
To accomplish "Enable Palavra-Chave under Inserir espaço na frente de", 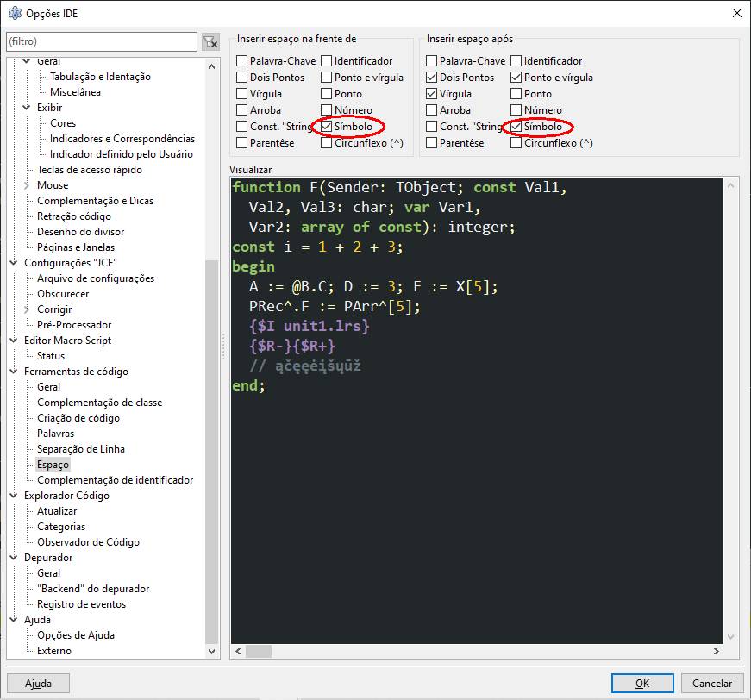I will point(242,61).
